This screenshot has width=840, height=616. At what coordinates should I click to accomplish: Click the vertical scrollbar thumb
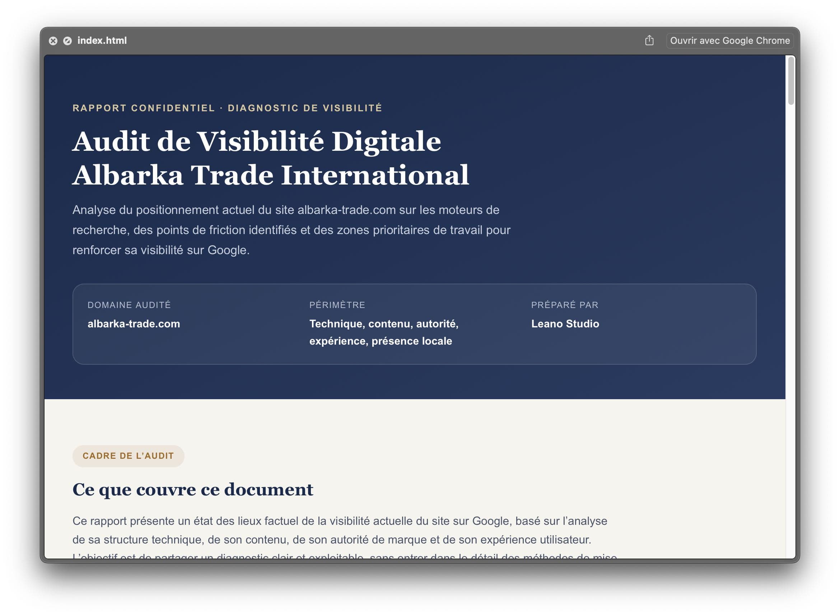[791, 80]
